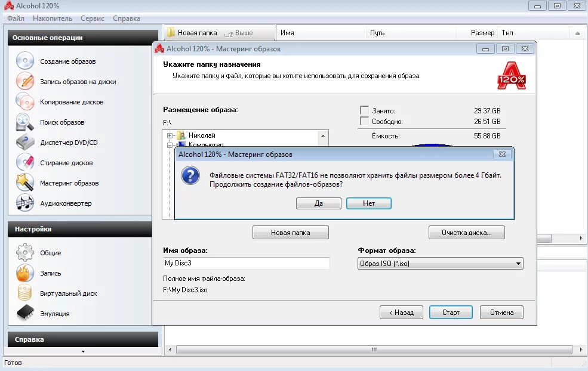Confirm with the Да button
Viewport: 588px width, 371px height.
[319, 203]
